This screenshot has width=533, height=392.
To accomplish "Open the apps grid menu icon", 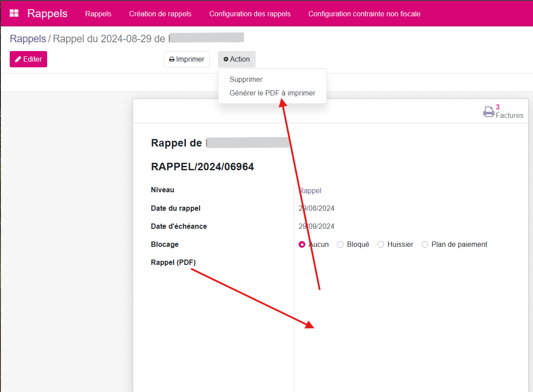I will tap(14, 14).
